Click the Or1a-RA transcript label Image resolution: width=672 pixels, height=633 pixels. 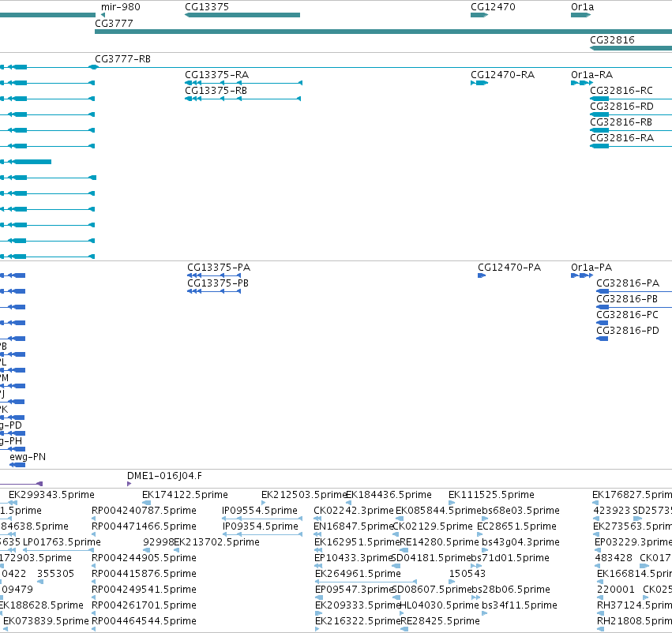[592, 75]
